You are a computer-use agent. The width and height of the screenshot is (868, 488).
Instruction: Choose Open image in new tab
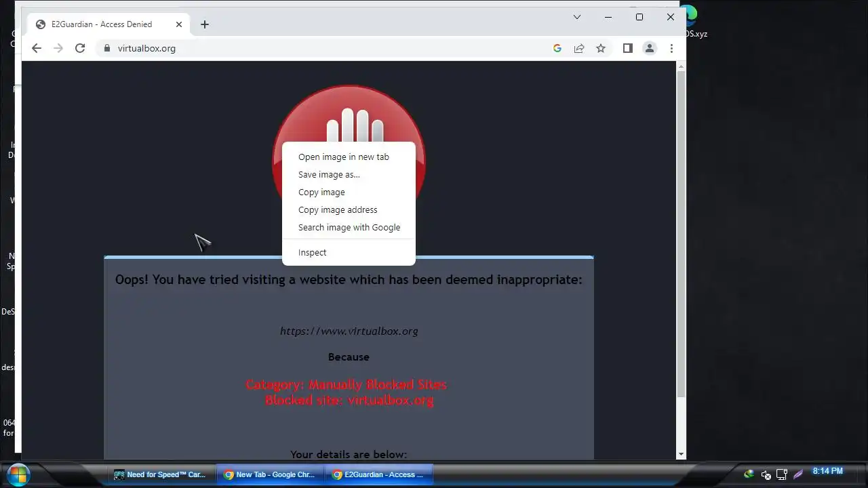click(349, 157)
